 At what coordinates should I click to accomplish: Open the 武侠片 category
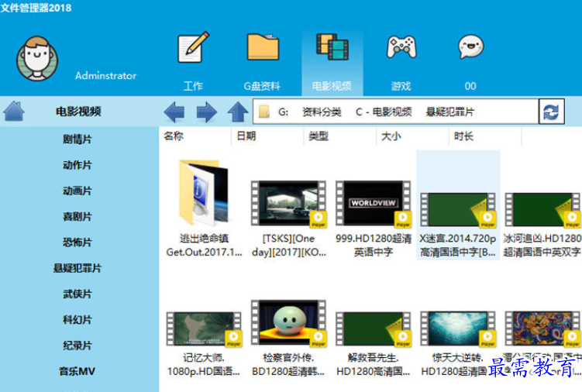77,294
